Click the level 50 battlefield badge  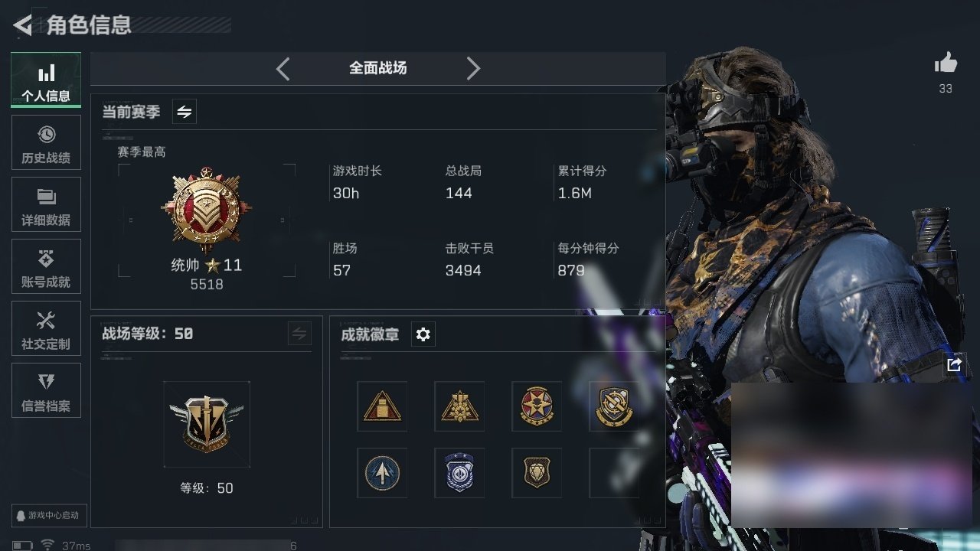pos(207,424)
